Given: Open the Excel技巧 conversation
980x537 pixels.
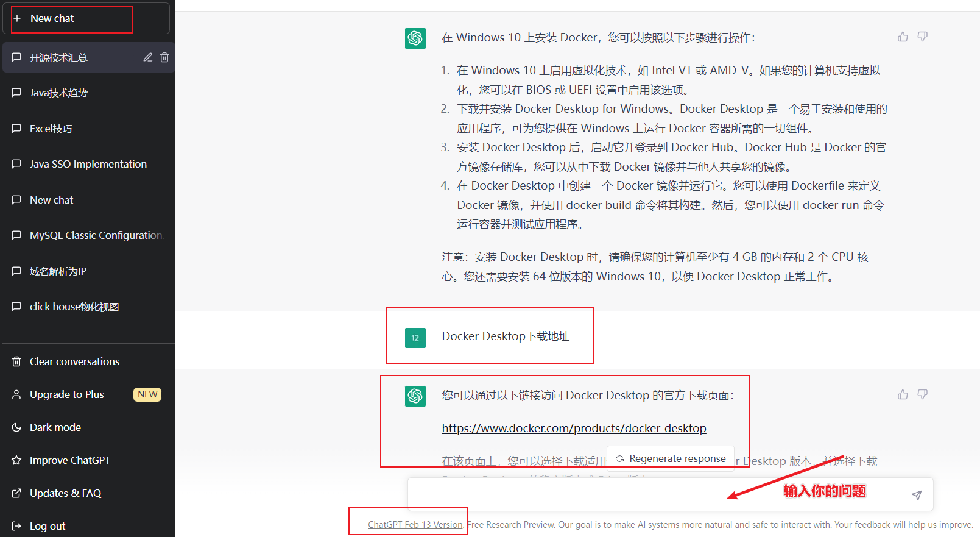Looking at the screenshot, I should pyautogui.click(x=88, y=129).
